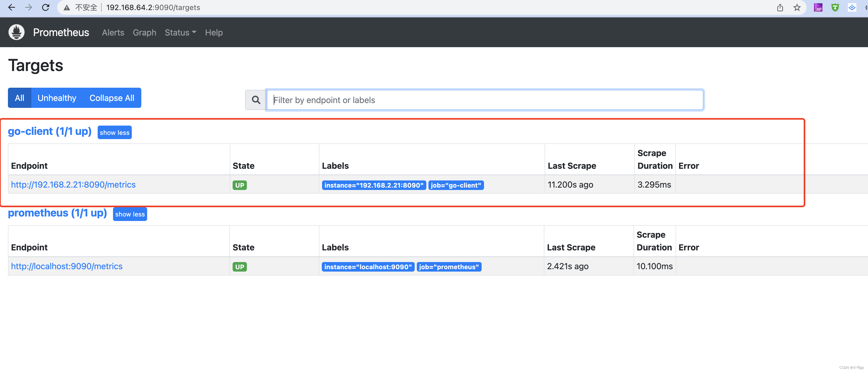Click the job="prometheus" label badge
Viewport: 868px width, 372px height.
click(449, 267)
